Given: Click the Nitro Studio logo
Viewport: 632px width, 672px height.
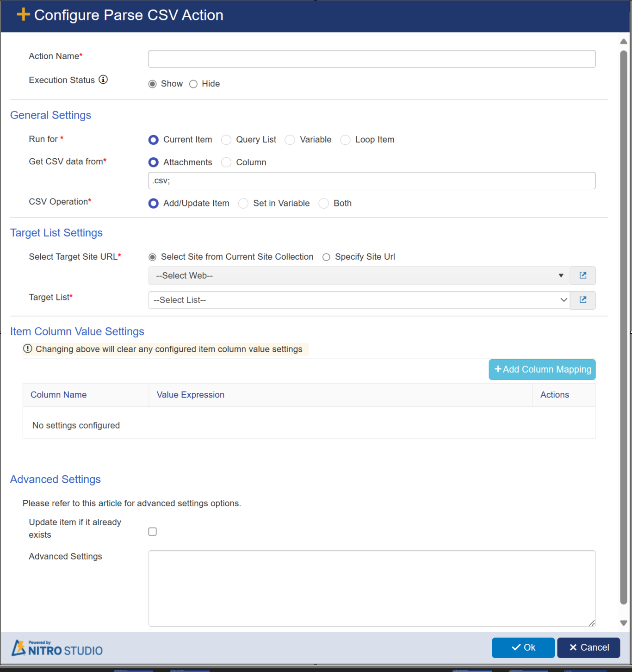Looking at the screenshot, I should 57,648.
